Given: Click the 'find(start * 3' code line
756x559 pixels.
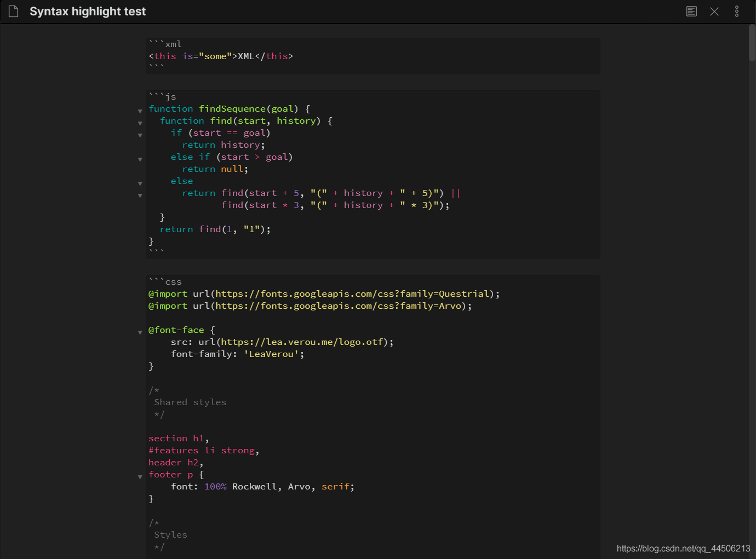Looking at the screenshot, I should tap(335, 205).
